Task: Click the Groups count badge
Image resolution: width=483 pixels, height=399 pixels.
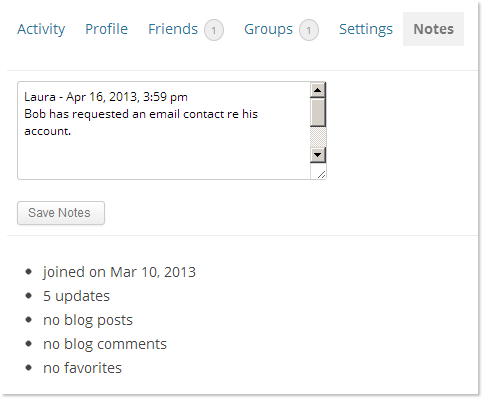Action: tap(309, 30)
